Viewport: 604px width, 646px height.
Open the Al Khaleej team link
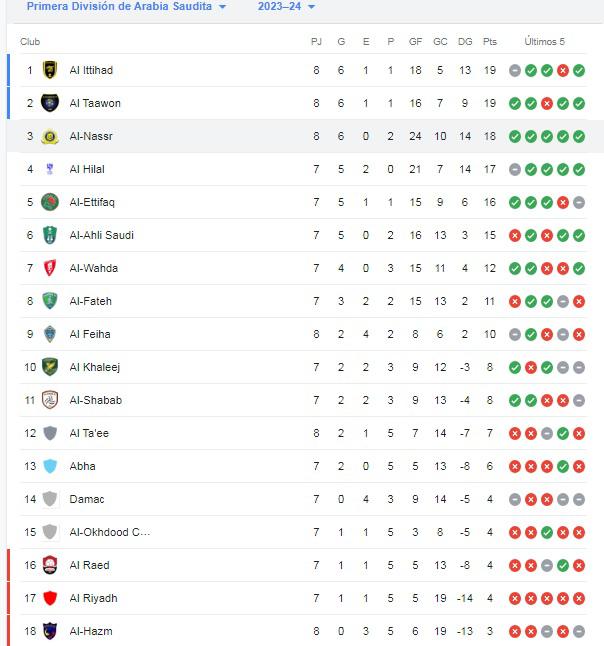[93, 367]
